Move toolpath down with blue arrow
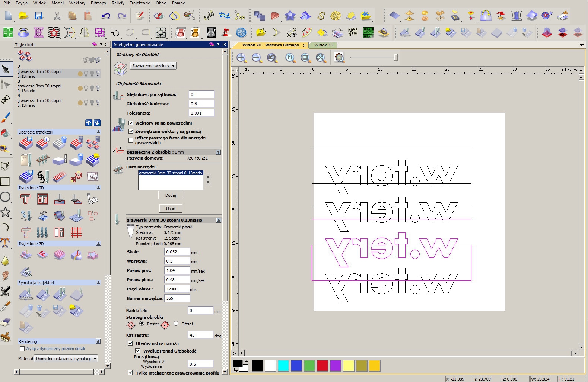 point(97,123)
